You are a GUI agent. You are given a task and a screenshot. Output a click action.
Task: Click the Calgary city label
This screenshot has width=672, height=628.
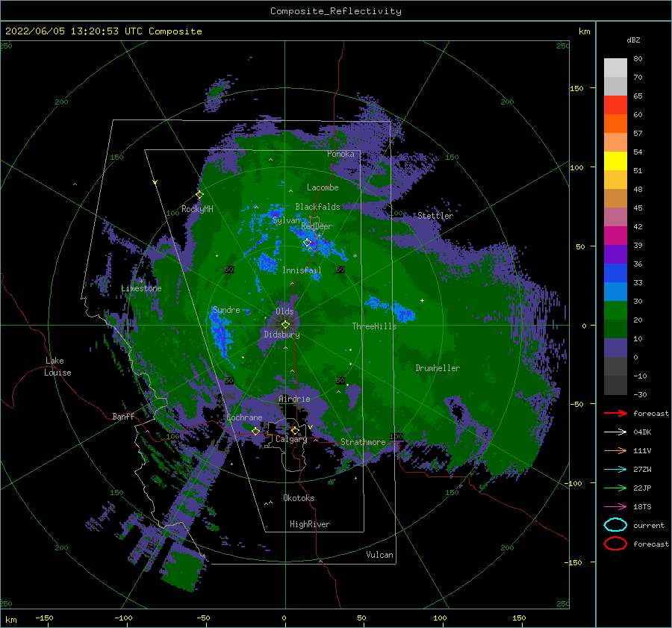(291, 439)
